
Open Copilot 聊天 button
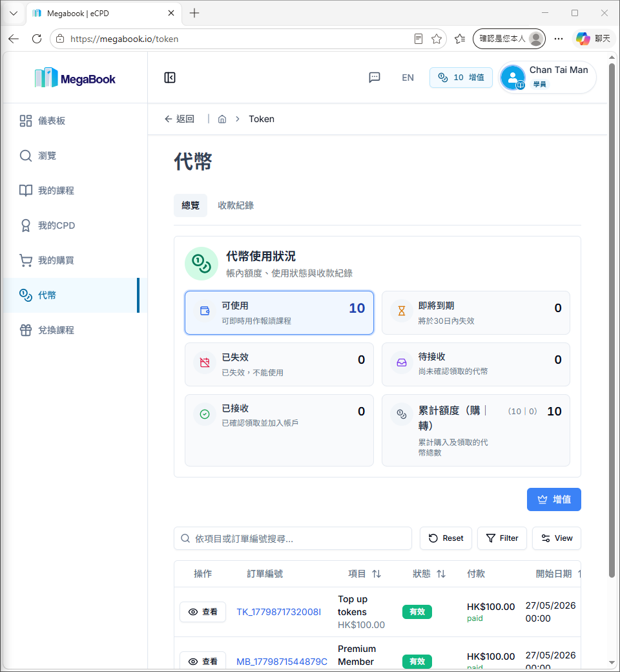point(593,39)
